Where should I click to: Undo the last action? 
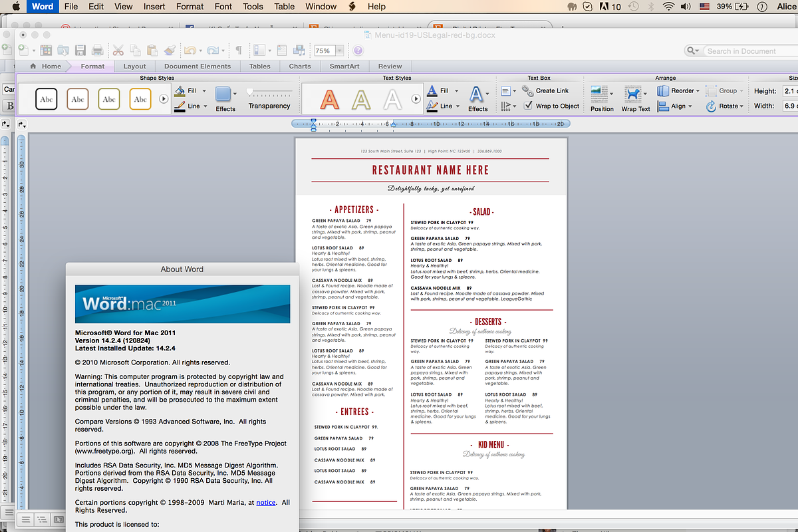[x=190, y=50]
